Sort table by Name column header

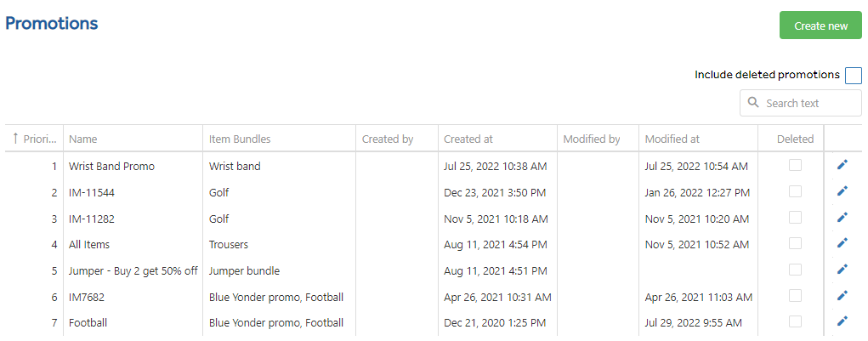coord(83,139)
